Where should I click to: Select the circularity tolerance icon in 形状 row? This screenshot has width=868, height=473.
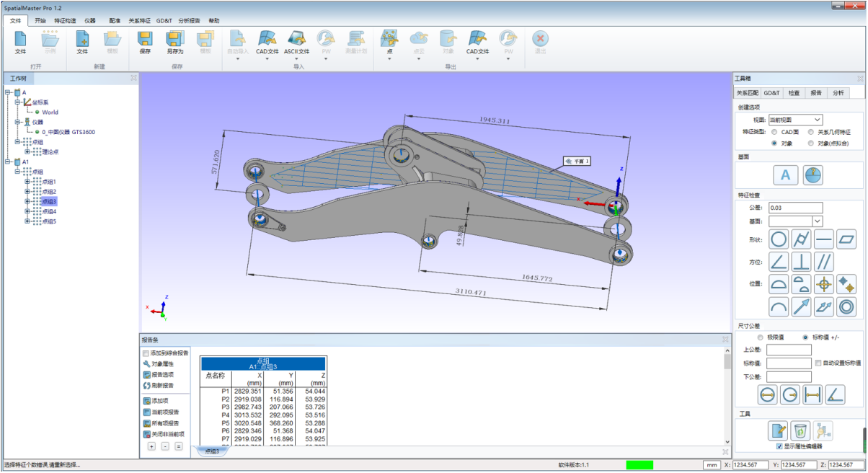pyautogui.click(x=779, y=239)
